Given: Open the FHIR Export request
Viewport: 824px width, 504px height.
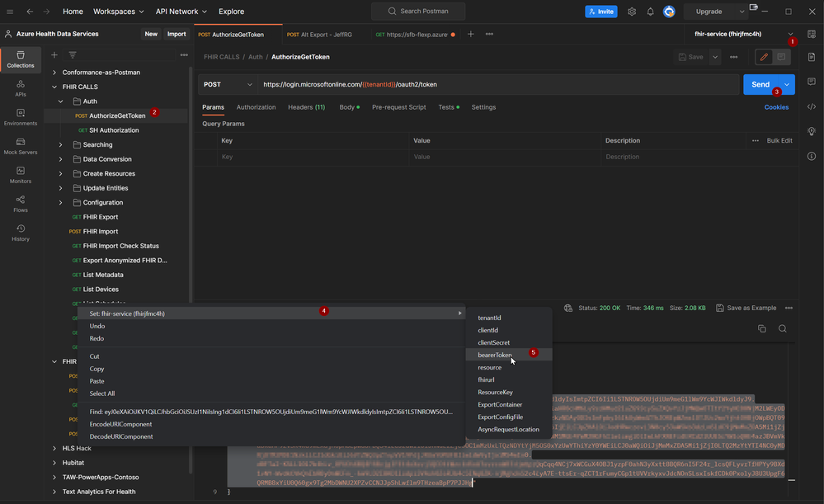Looking at the screenshot, I should click(101, 217).
